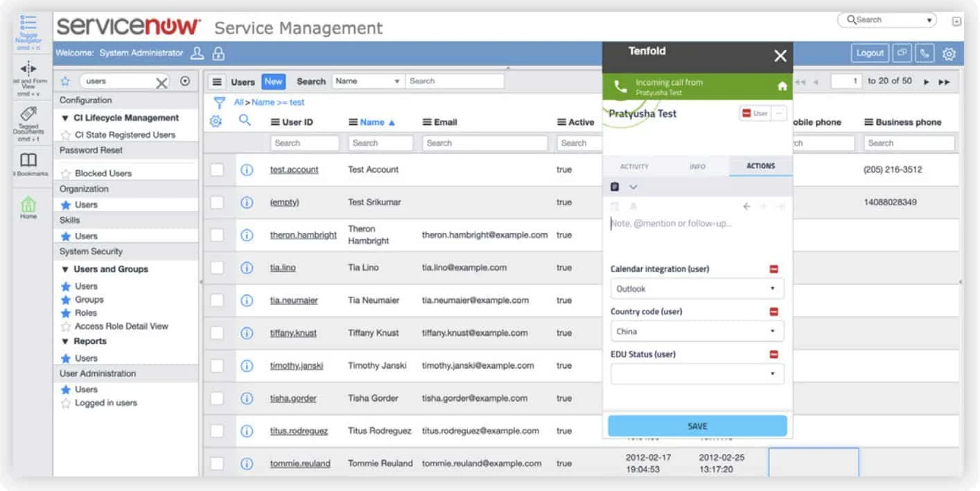The image size is (980, 491).
Task: Click the star icon beside the navigator filter
Action: pos(65,82)
